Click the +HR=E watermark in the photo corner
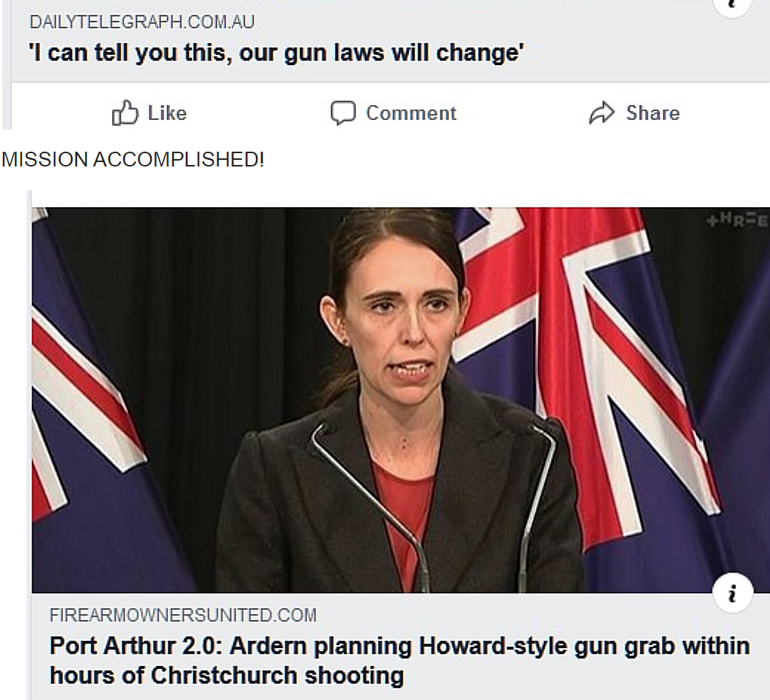The height and width of the screenshot is (700, 770). tap(737, 221)
